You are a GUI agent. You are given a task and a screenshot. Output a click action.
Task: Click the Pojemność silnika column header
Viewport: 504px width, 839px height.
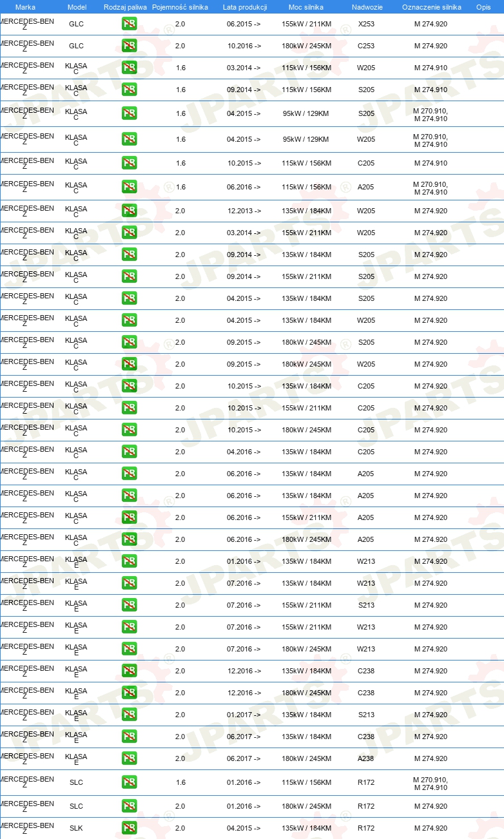(180, 7)
